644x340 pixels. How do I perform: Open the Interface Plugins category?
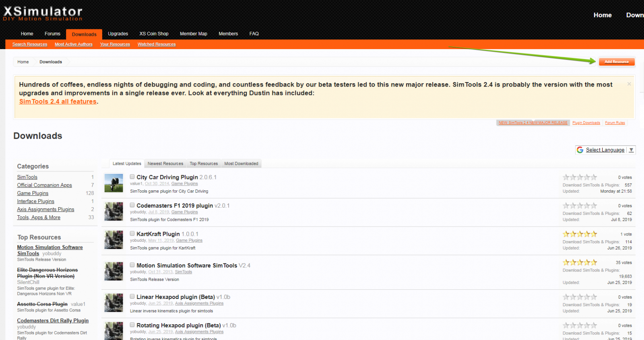tap(35, 201)
